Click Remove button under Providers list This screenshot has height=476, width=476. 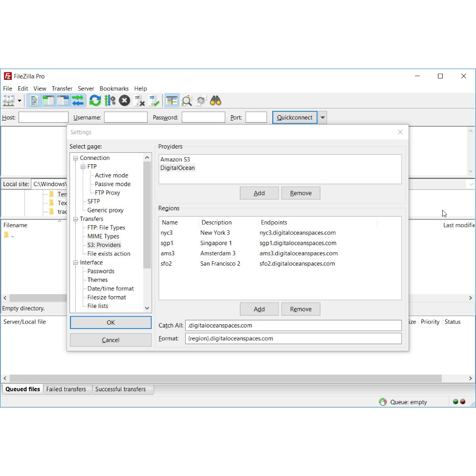tap(300, 193)
